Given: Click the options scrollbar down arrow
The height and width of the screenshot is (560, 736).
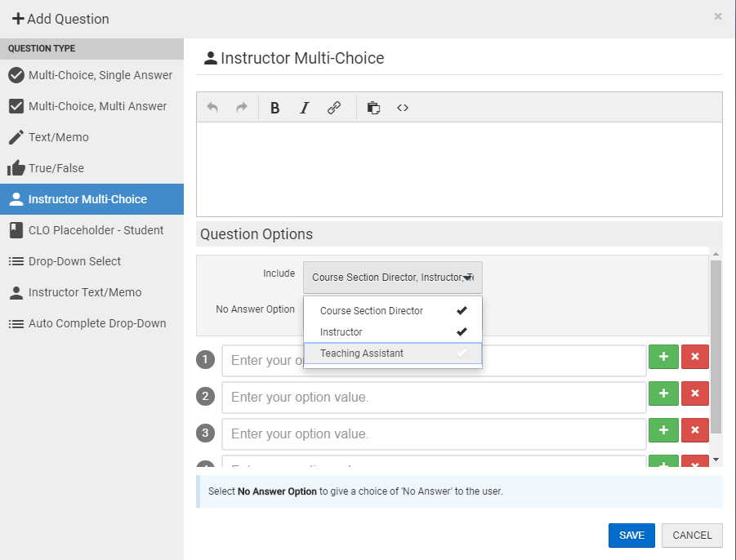Looking at the screenshot, I should pyautogui.click(x=716, y=460).
